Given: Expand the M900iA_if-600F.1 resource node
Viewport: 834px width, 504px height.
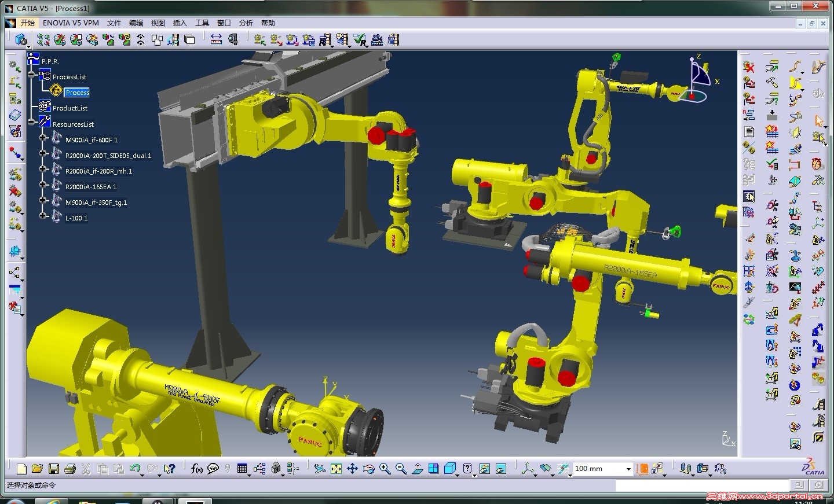Looking at the screenshot, I should point(43,138).
